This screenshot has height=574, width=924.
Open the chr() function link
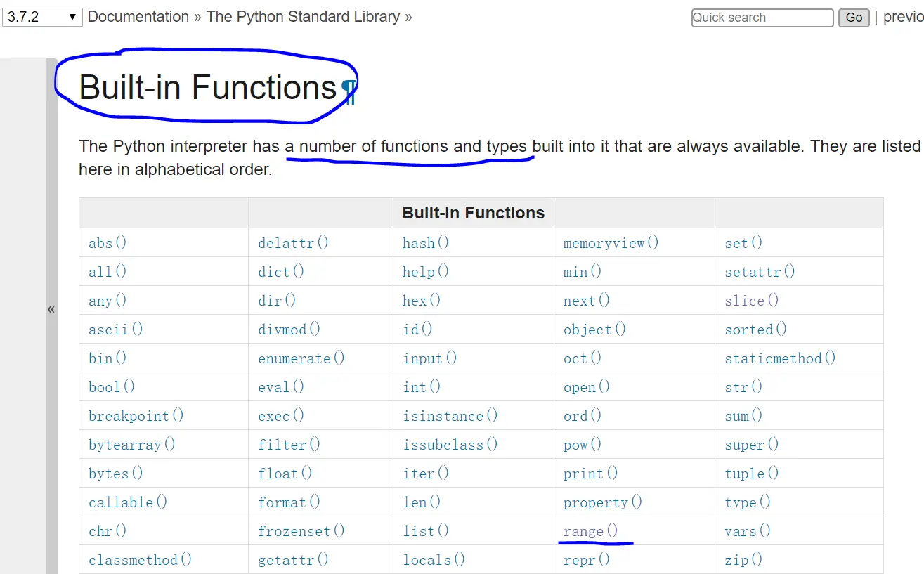click(108, 531)
